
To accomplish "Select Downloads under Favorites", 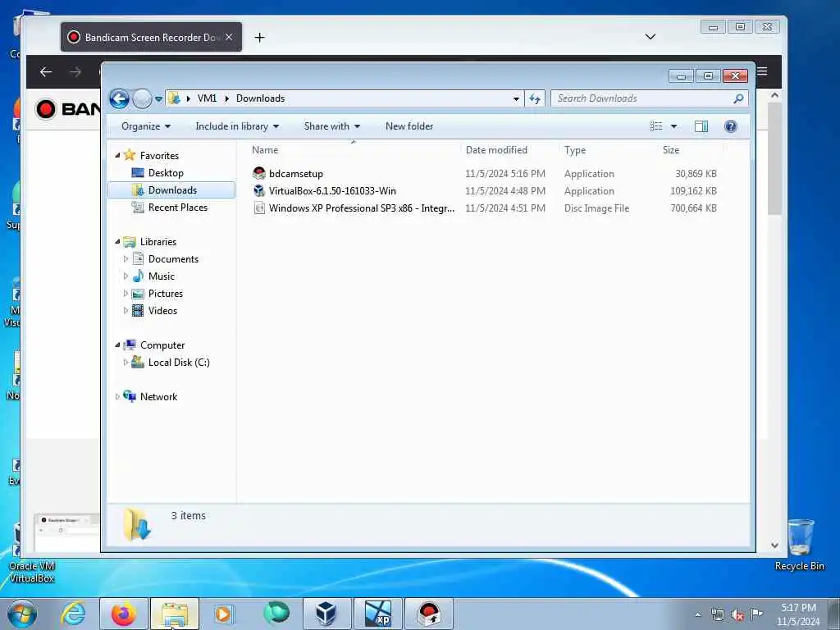I will point(172,190).
